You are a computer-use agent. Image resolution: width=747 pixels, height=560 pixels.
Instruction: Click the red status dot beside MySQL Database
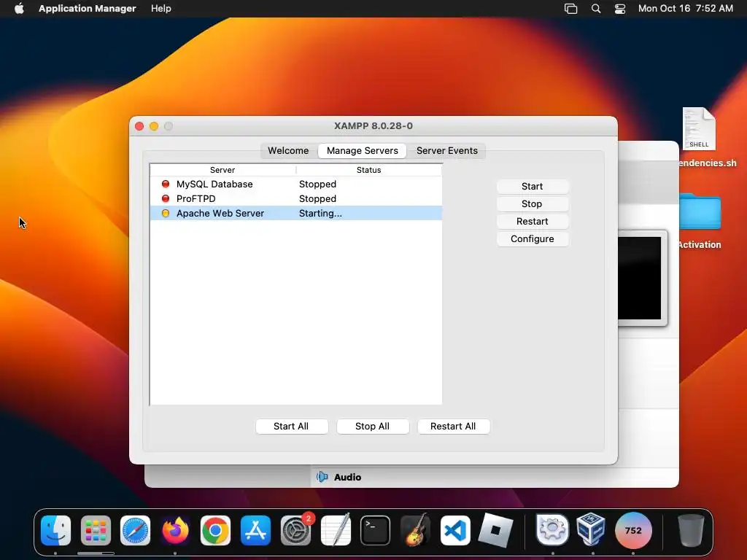click(166, 184)
